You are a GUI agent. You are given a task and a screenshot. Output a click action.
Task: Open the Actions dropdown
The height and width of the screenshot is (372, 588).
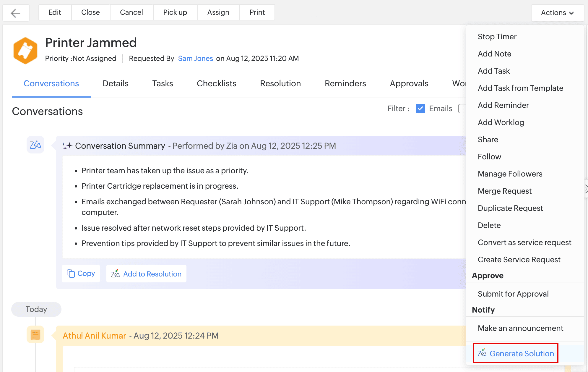[x=557, y=13]
